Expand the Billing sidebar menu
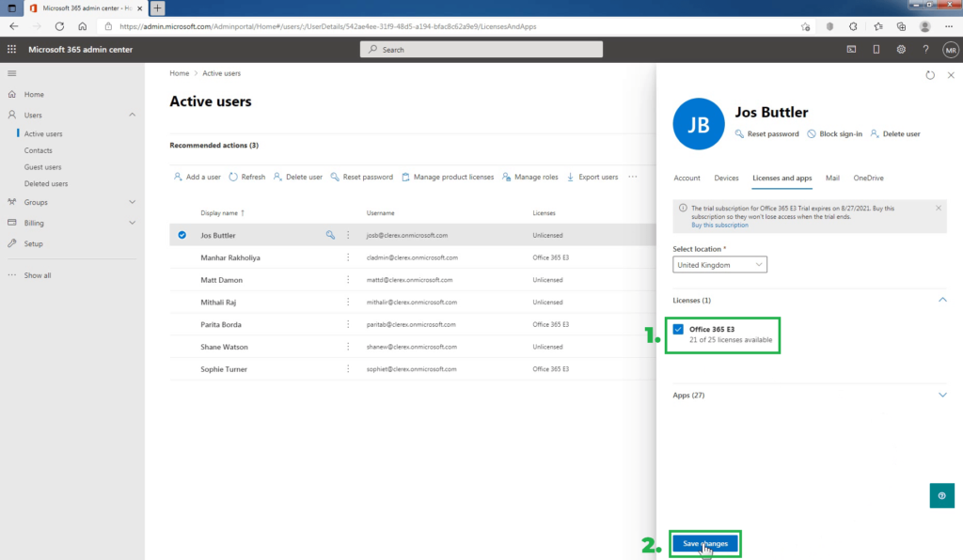 click(x=132, y=223)
